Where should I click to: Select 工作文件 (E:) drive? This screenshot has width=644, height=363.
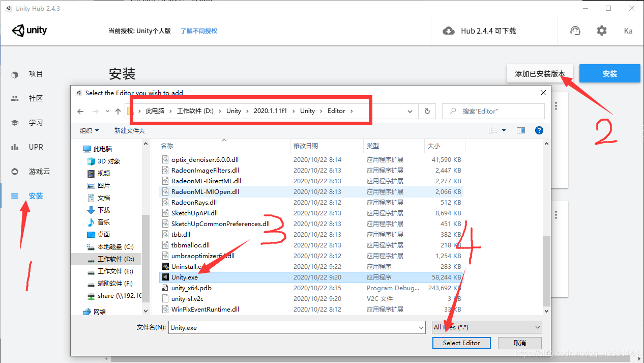[x=110, y=271]
